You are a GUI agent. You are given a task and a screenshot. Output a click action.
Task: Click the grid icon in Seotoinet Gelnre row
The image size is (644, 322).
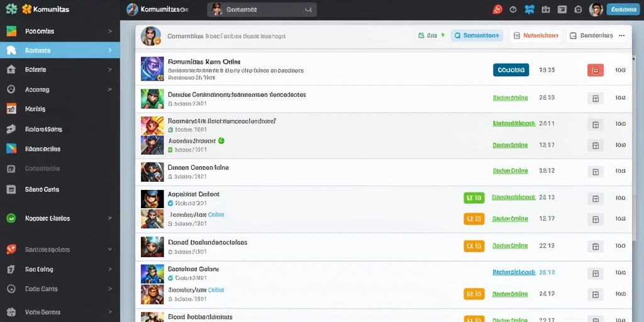pos(596,273)
